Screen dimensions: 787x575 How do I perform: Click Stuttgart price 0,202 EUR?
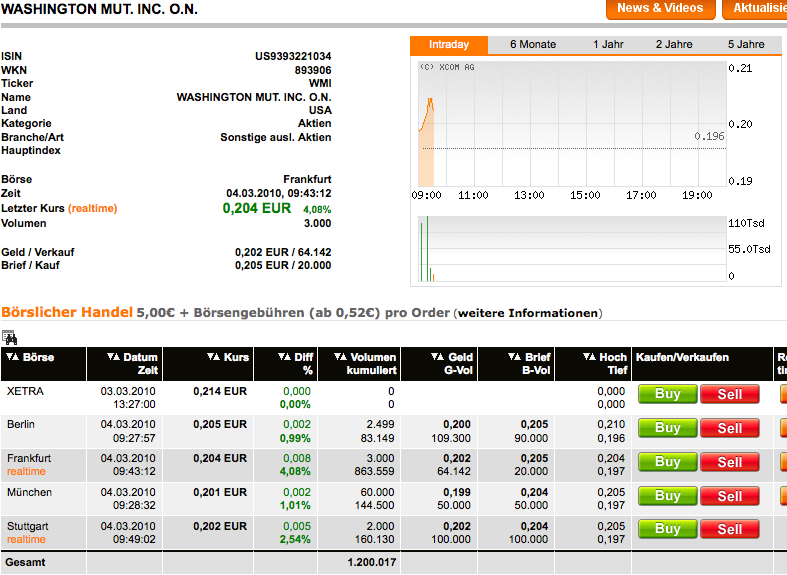tap(220, 526)
